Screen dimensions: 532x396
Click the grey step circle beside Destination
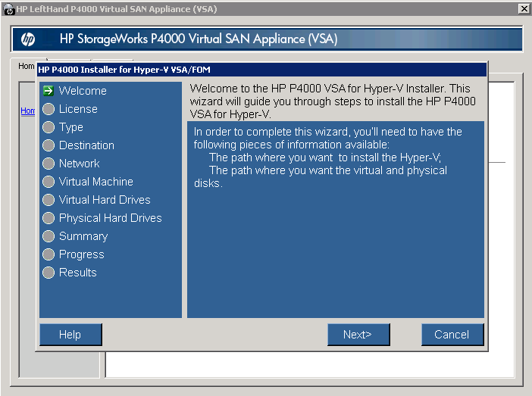click(x=49, y=145)
